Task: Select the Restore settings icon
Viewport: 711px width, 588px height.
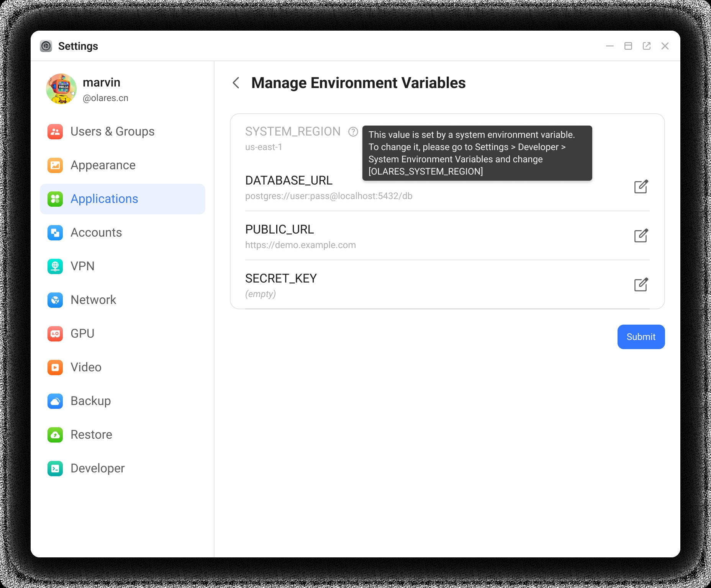Action: [55, 435]
